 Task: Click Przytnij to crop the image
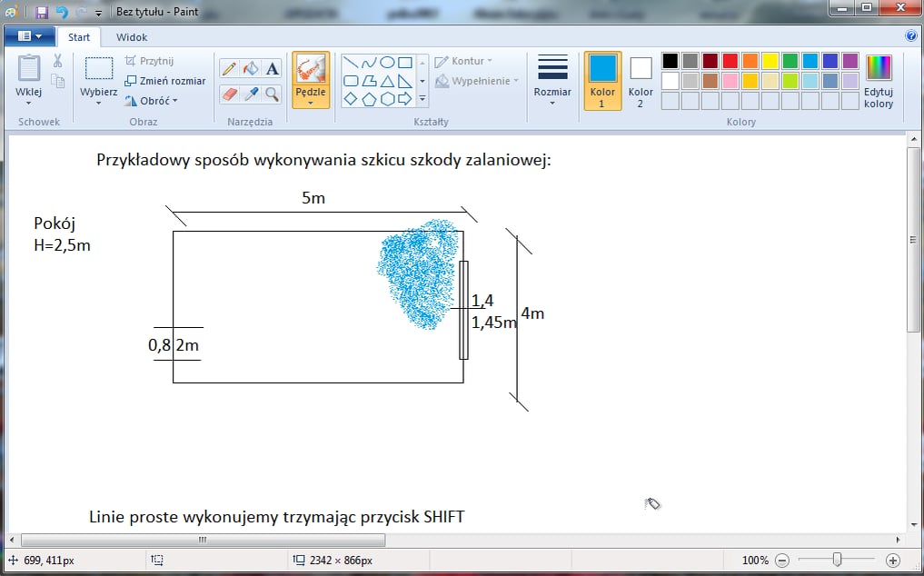pos(149,61)
